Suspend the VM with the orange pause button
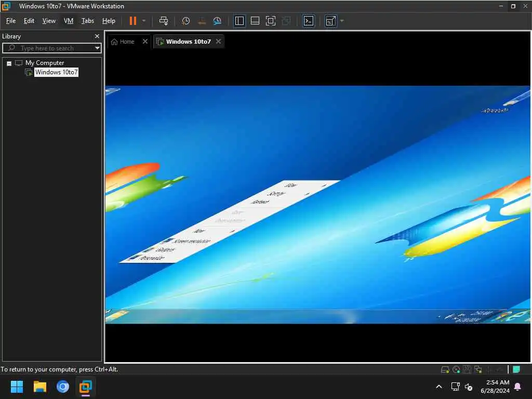The width and height of the screenshot is (532, 399). pos(132,21)
